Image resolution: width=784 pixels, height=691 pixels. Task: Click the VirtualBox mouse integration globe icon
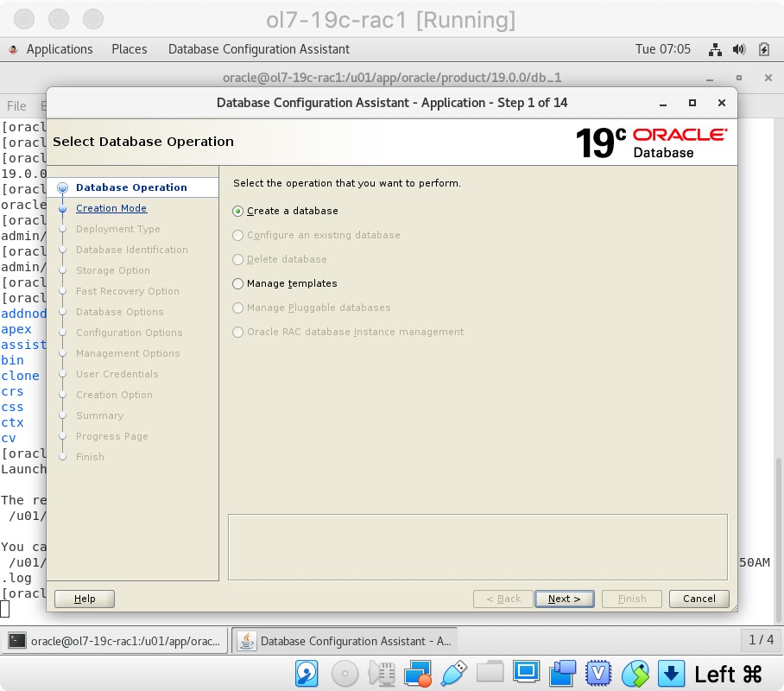click(635, 674)
